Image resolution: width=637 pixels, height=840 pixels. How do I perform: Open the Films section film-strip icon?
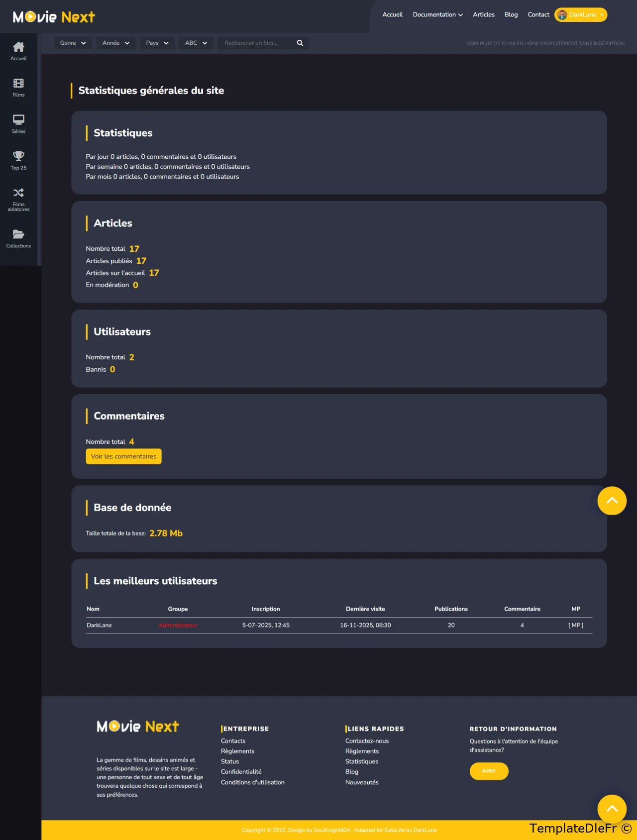18,84
